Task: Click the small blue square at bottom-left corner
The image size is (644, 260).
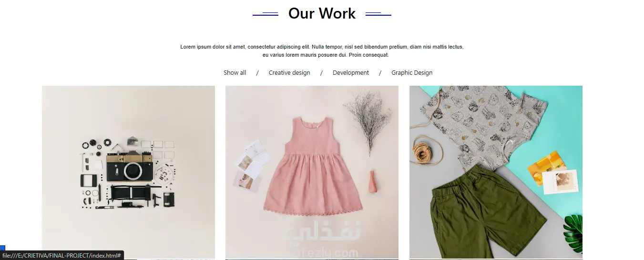Action: 2,248
